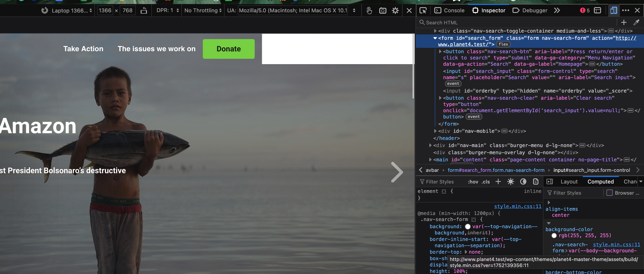
Task: Switch to the Inspector tab
Action: [x=489, y=11]
